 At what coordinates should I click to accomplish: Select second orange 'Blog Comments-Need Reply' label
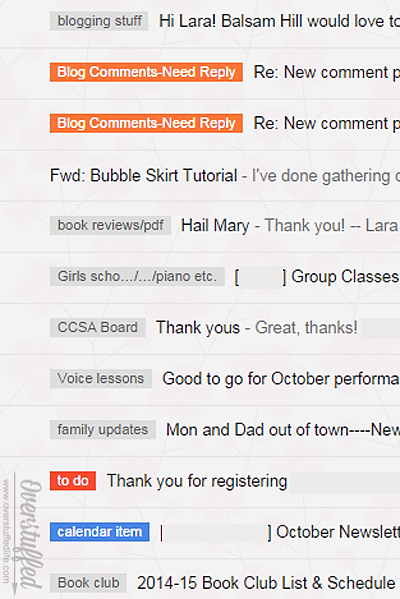146,123
